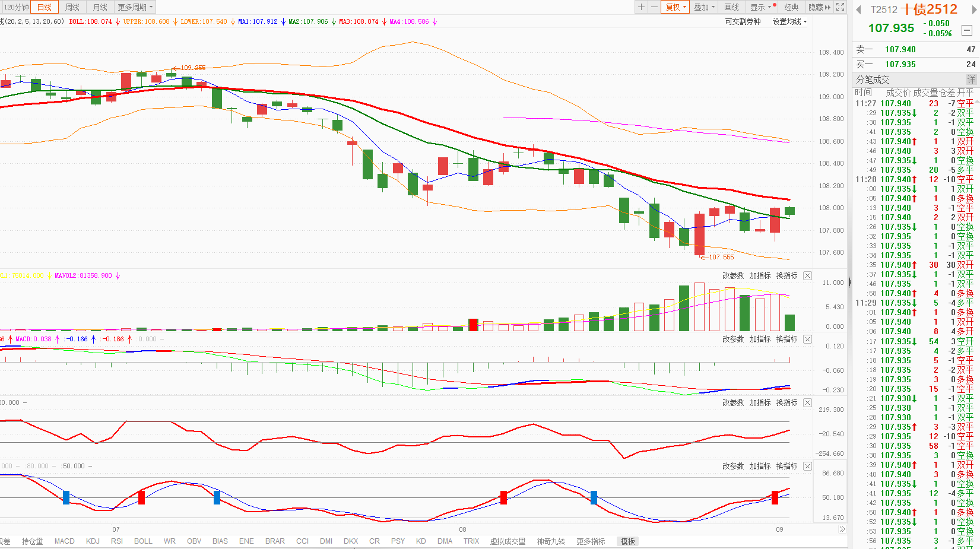Image resolution: width=980 pixels, height=549 pixels.
Task: Select WR indicator tab
Action: point(170,541)
